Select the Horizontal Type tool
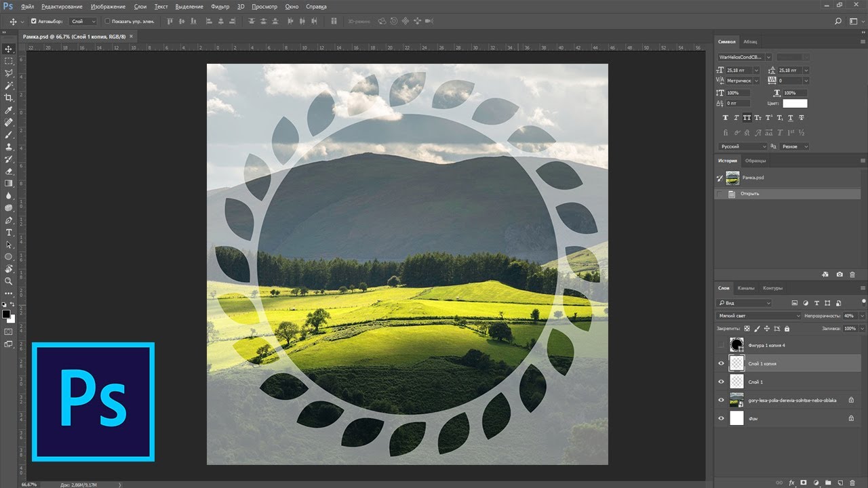The image size is (868, 488). (9, 232)
